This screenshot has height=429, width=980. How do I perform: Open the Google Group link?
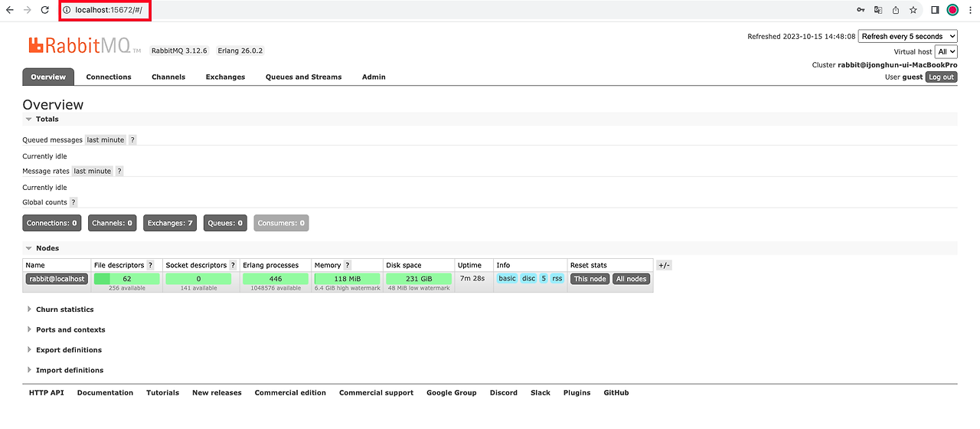click(452, 392)
